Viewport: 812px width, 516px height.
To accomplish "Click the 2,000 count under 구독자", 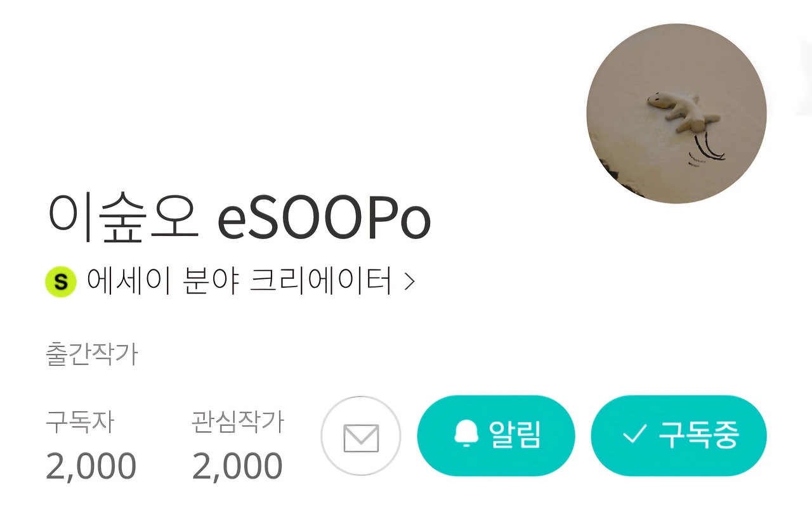I will coord(91,467).
